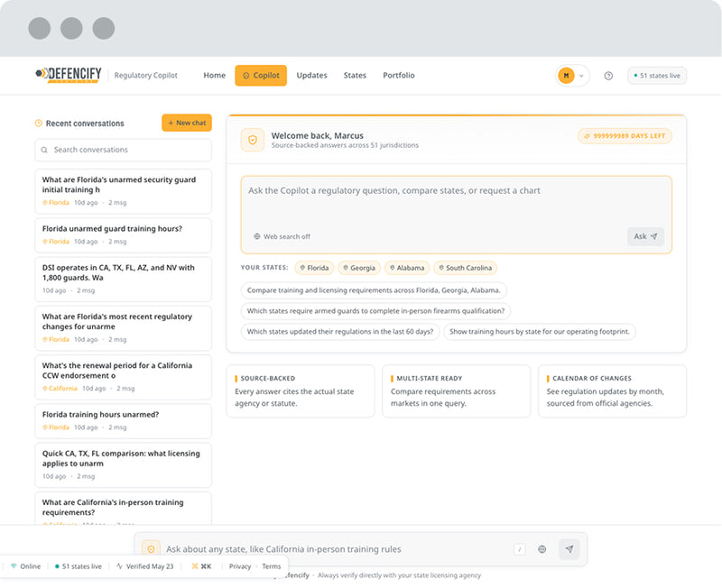Open 'Florida training hours unarmed?' conversation

(124, 421)
